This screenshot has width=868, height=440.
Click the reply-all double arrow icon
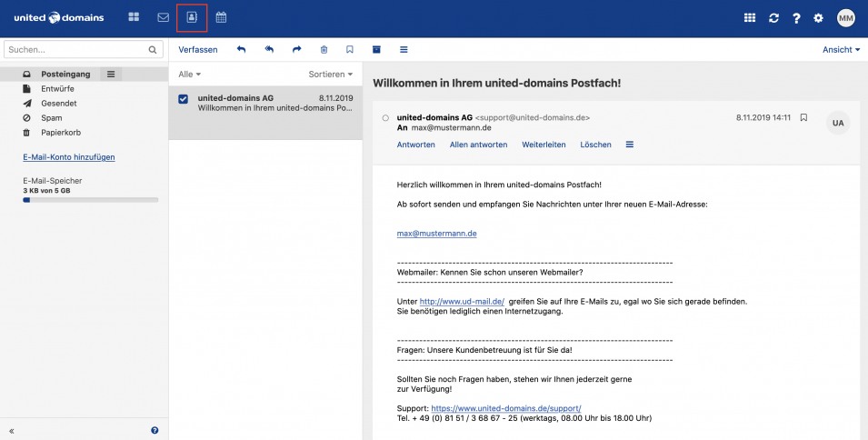(269, 50)
